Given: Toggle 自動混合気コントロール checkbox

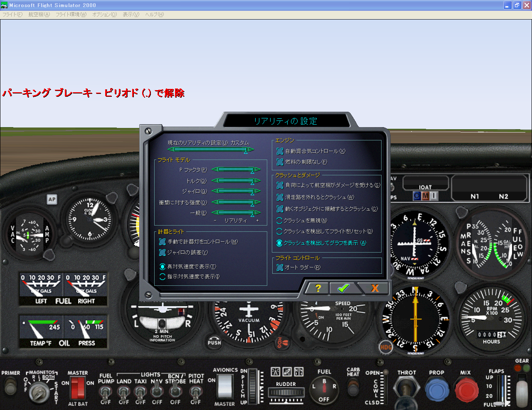Looking at the screenshot, I should coord(280,151).
